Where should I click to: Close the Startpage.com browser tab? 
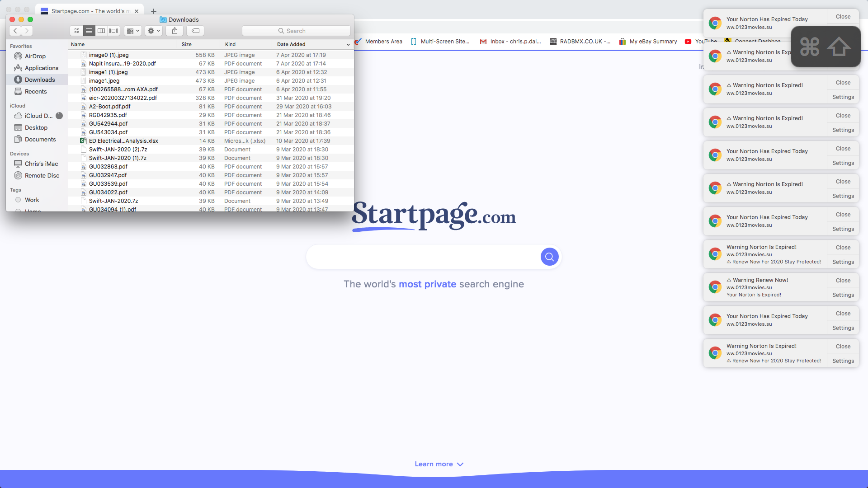coord(137,11)
